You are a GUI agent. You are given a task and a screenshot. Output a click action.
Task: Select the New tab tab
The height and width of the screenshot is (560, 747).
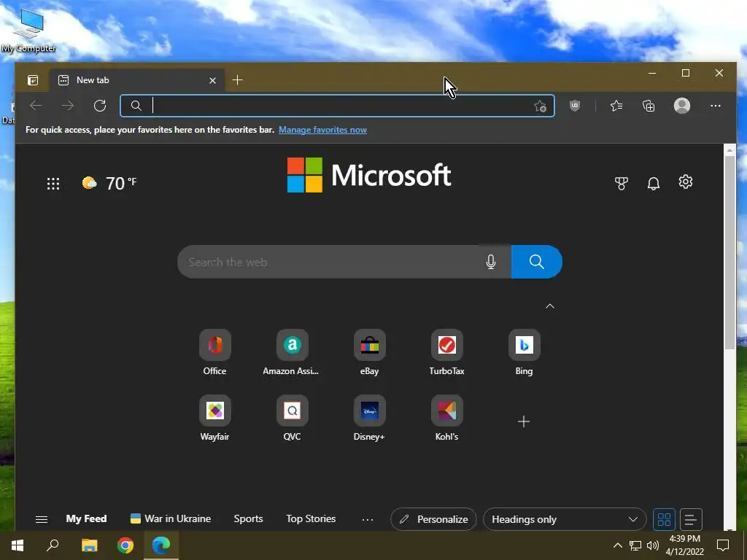tap(136, 80)
